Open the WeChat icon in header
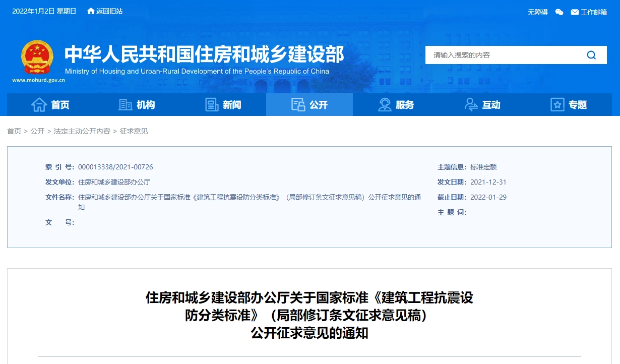This screenshot has height=364, width=620. pos(559,12)
